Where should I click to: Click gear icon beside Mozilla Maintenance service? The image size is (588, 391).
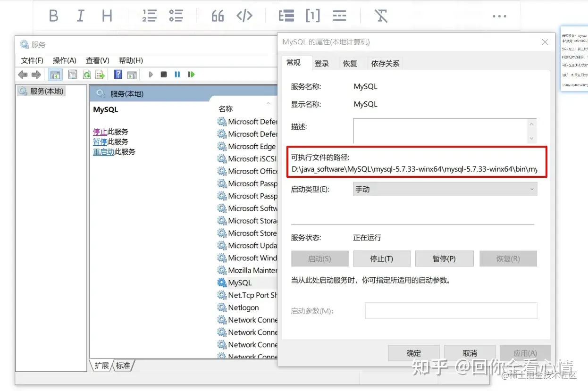coord(222,270)
